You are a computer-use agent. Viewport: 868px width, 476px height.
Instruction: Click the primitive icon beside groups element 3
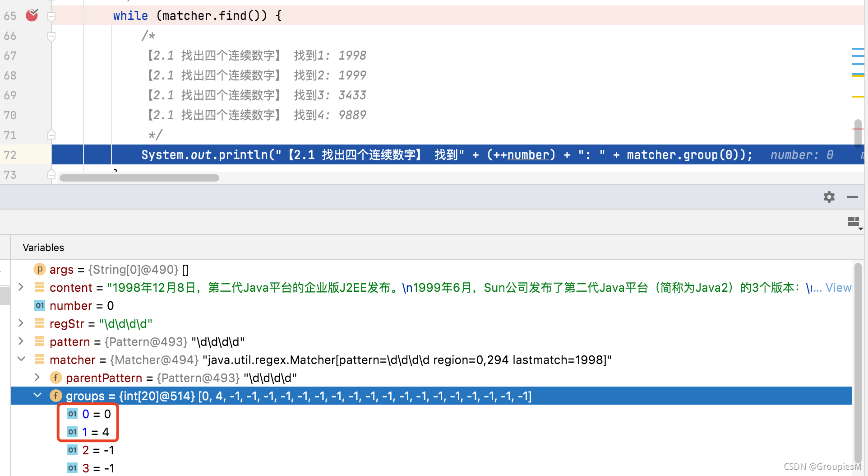pyautogui.click(x=72, y=468)
